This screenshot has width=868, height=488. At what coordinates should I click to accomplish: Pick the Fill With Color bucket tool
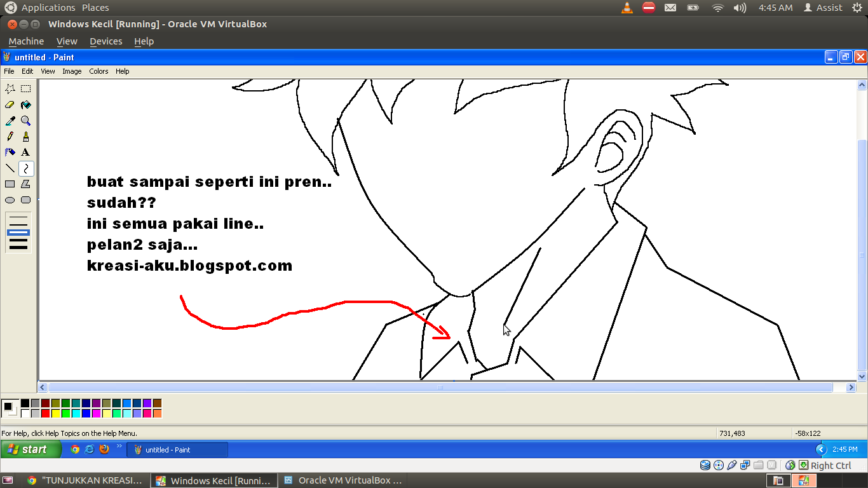[x=26, y=105]
